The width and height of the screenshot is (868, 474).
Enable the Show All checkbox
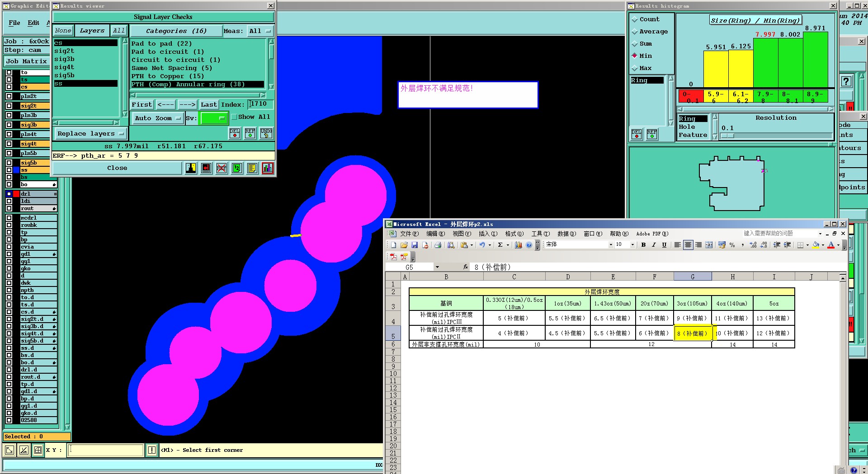coord(234,117)
